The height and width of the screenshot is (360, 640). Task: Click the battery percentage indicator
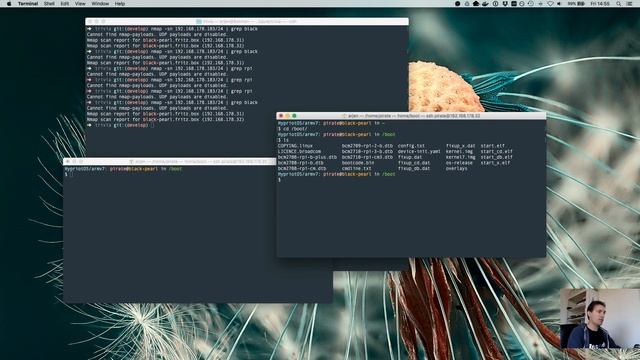pos(576,4)
